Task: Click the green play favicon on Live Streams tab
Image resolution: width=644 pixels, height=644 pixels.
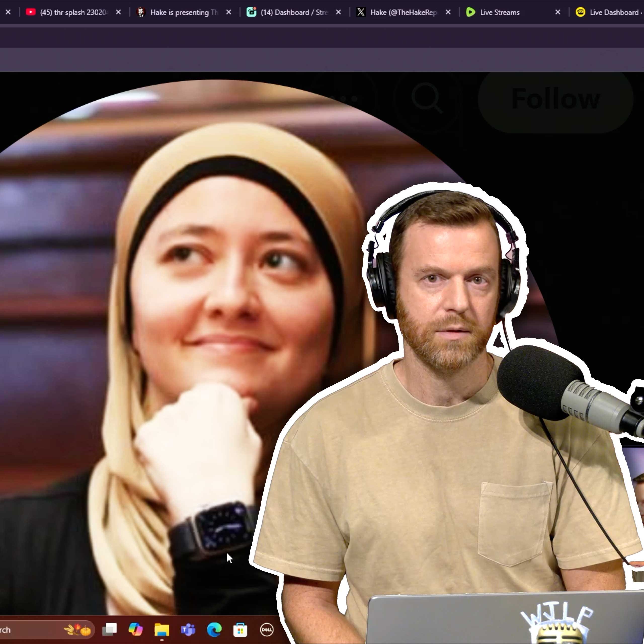Action: [470, 12]
